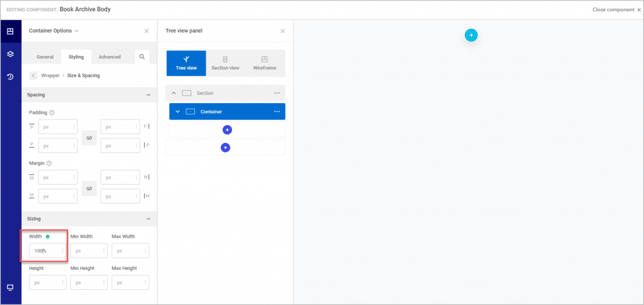
Task: Go back using Wrapper breadcrumb arrow
Action: pyautogui.click(x=33, y=75)
